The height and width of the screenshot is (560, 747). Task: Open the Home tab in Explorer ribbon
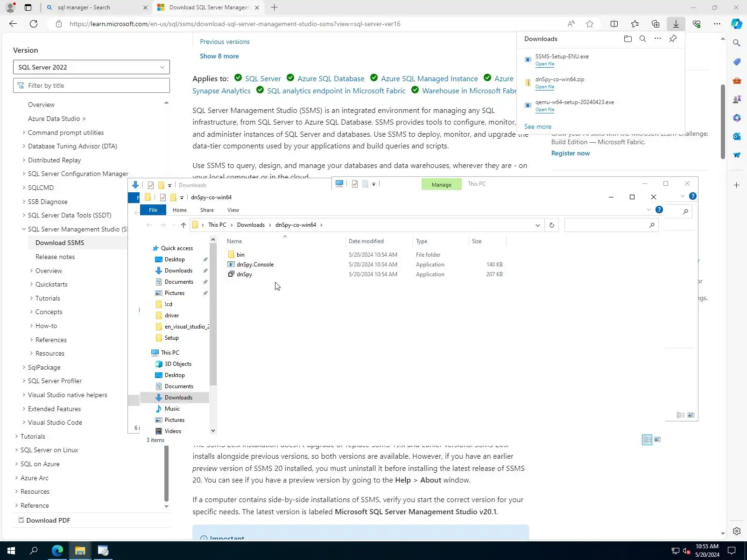pos(180,210)
